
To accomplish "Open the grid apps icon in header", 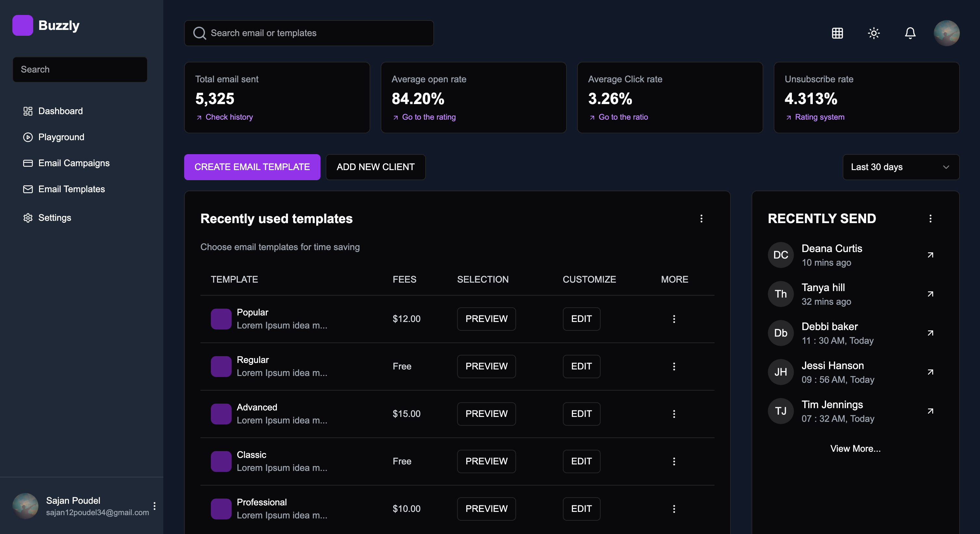I will (x=837, y=33).
